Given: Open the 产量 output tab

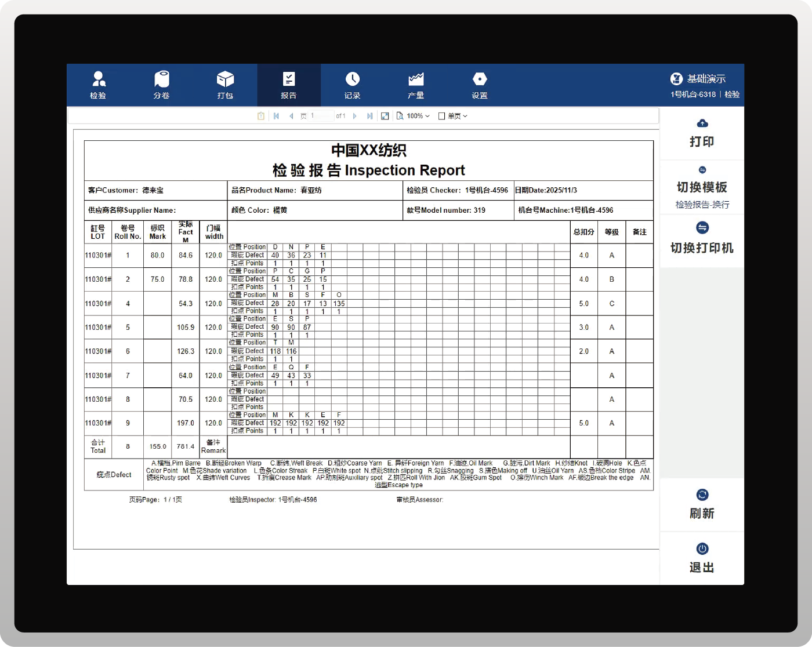Looking at the screenshot, I should [416, 85].
